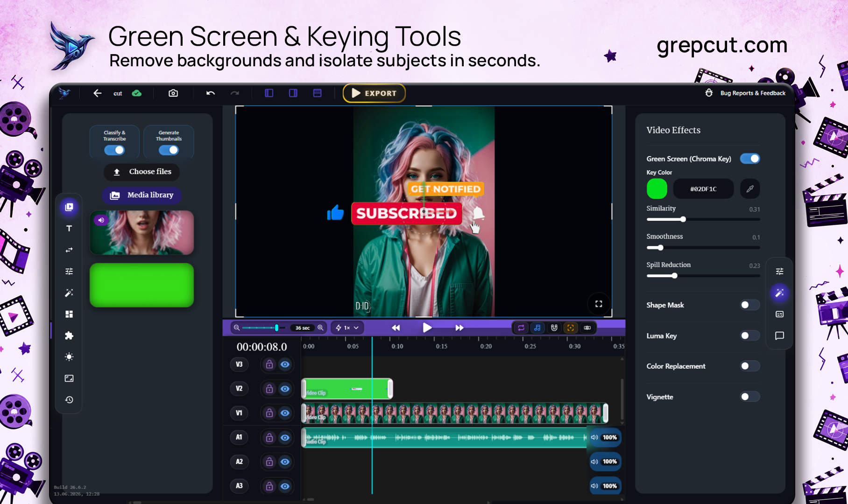This screenshot has width=848, height=504.
Task: Click the key color hex input field
Action: [703, 189]
